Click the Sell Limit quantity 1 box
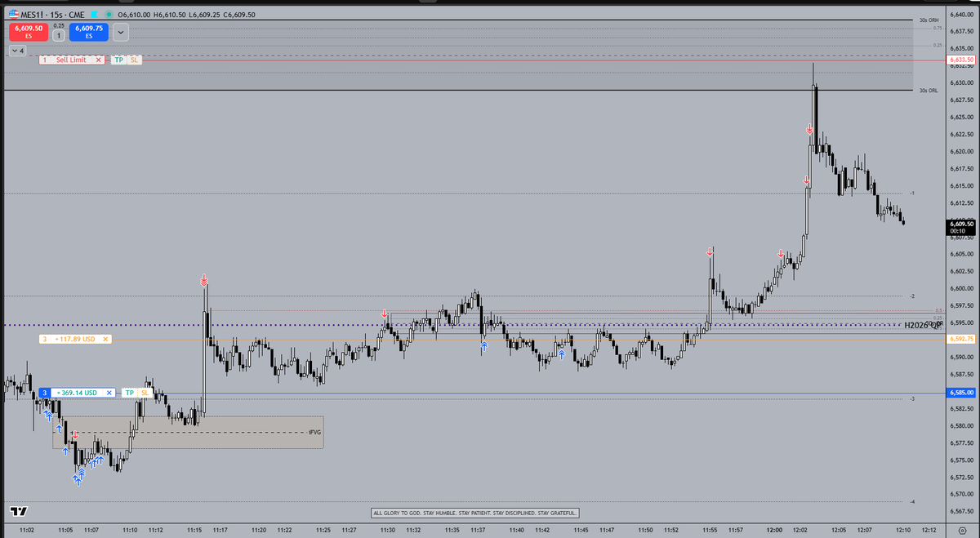The height and width of the screenshot is (538, 980). pyautogui.click(x=44, y=60)
